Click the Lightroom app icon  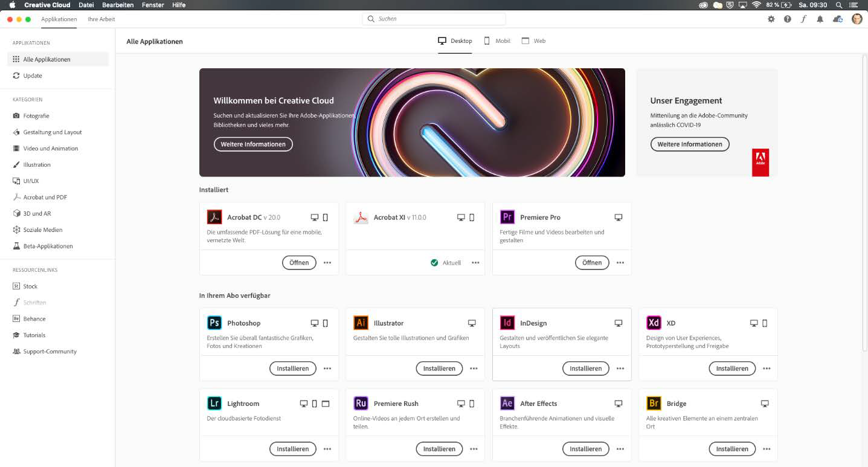pos(214,404)
